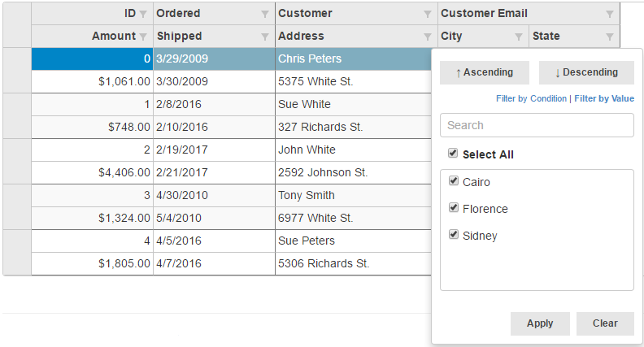Click the Address column filter icon
Viewport: 644px width, 347px height.
428,37
